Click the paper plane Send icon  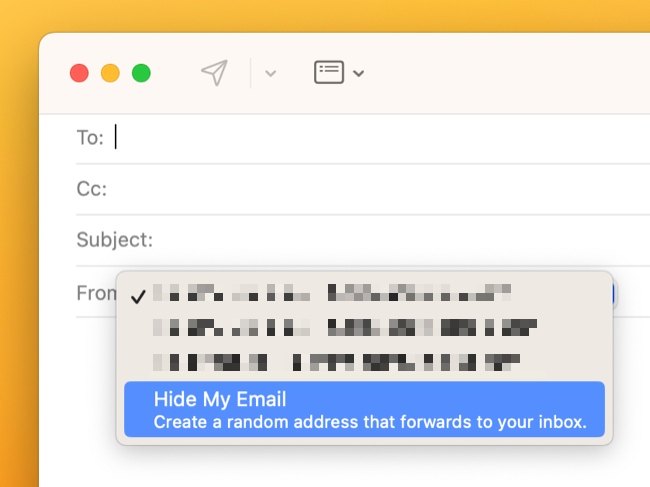click(214, 72)
